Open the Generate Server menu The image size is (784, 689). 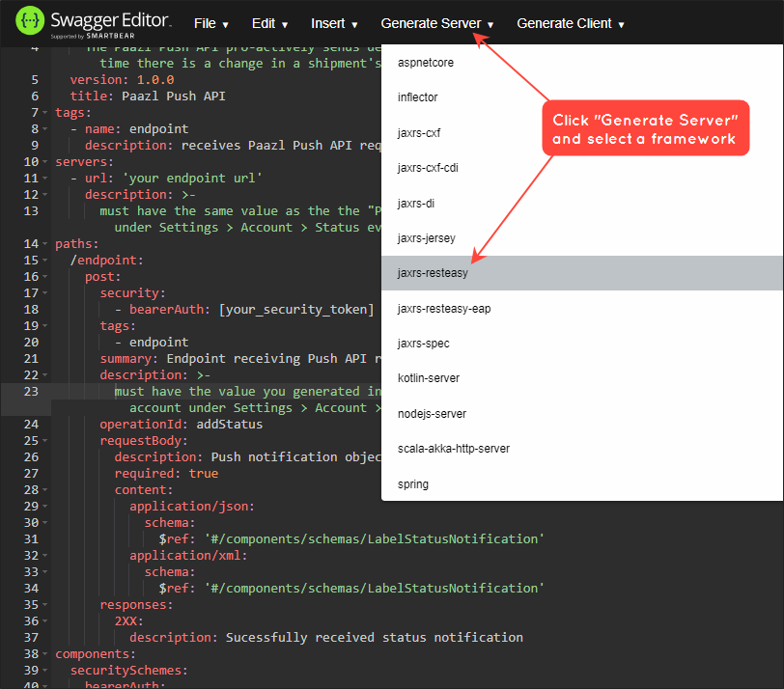tap(437, 23)
